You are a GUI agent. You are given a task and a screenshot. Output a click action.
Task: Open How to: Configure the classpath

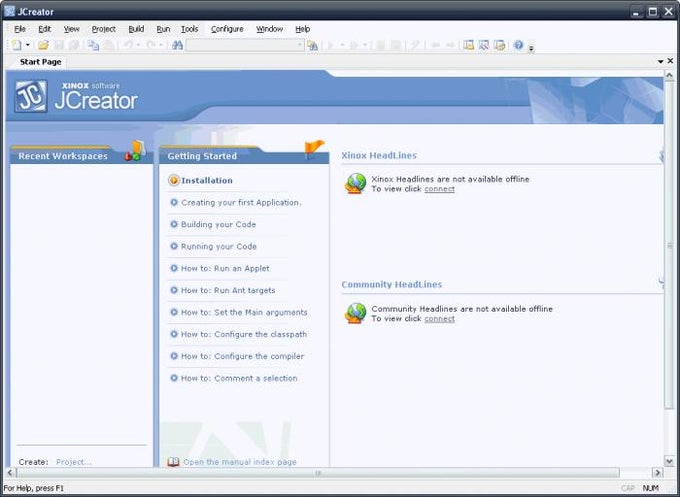coord(244,334)
